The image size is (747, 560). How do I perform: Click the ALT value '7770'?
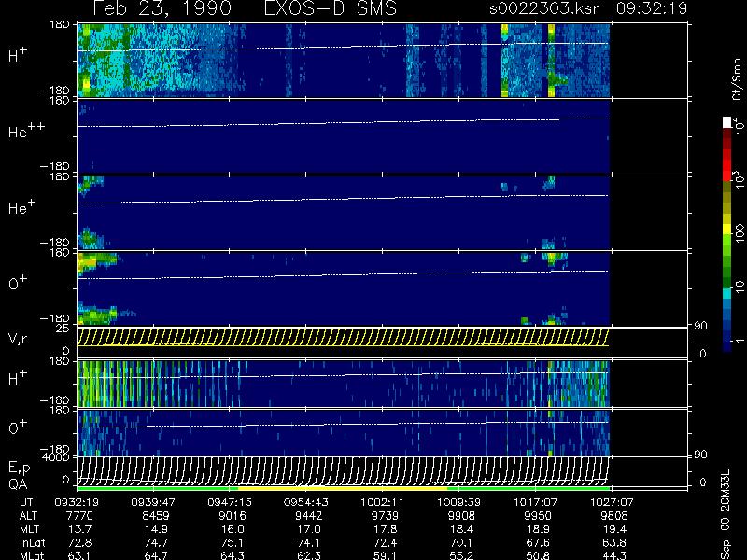pyautogui.click(x=79, y=516)
